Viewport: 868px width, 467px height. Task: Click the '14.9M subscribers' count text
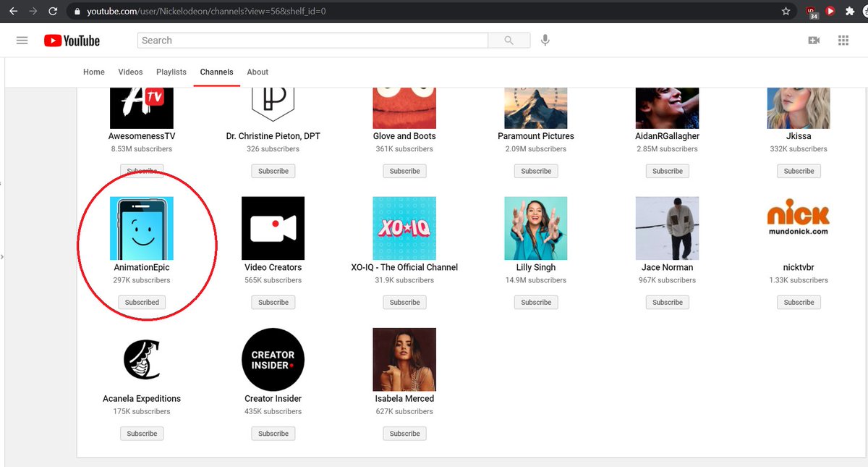pos(536,280)
